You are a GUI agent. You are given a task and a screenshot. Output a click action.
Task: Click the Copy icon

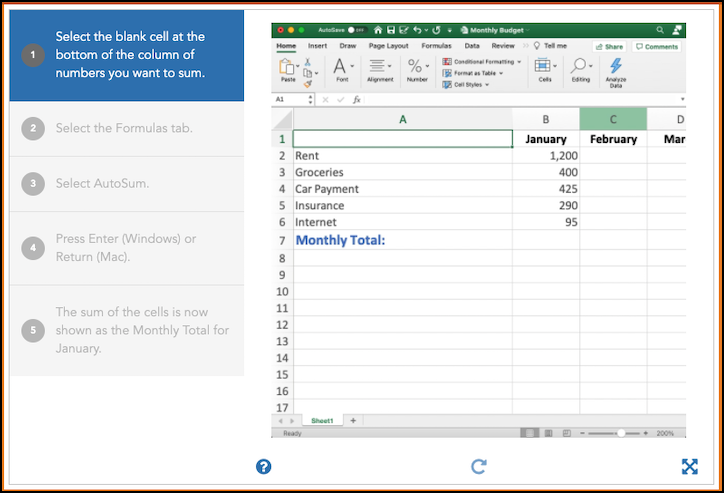(x=308, y=73)
